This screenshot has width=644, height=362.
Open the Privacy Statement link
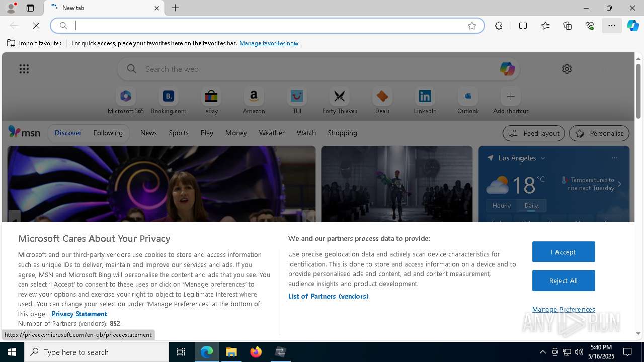pos(79,314)
